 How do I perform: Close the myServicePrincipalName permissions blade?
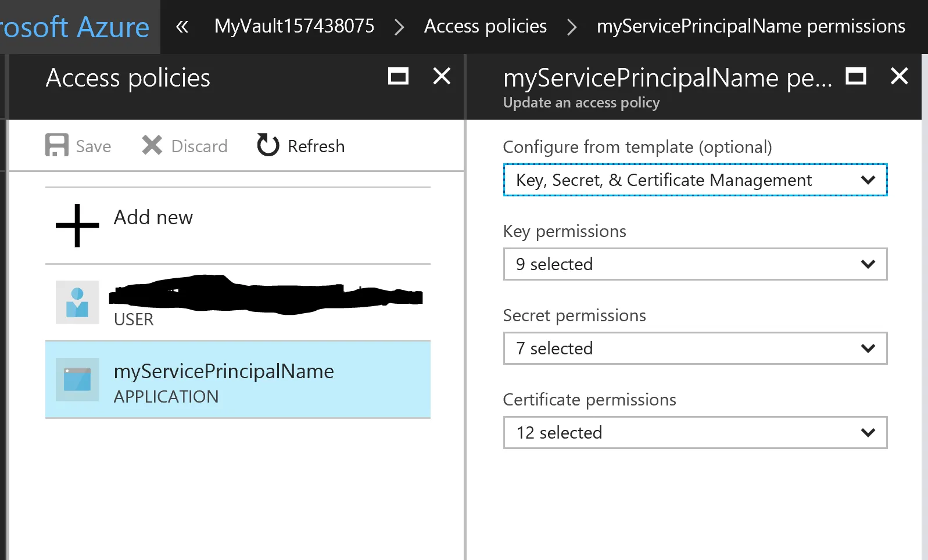click(x=899, y=76)
